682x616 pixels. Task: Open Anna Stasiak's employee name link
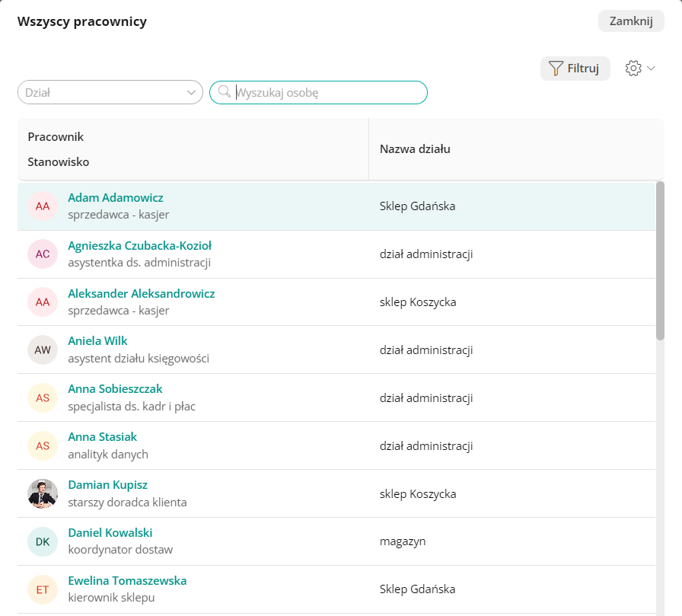click(103, 437)
